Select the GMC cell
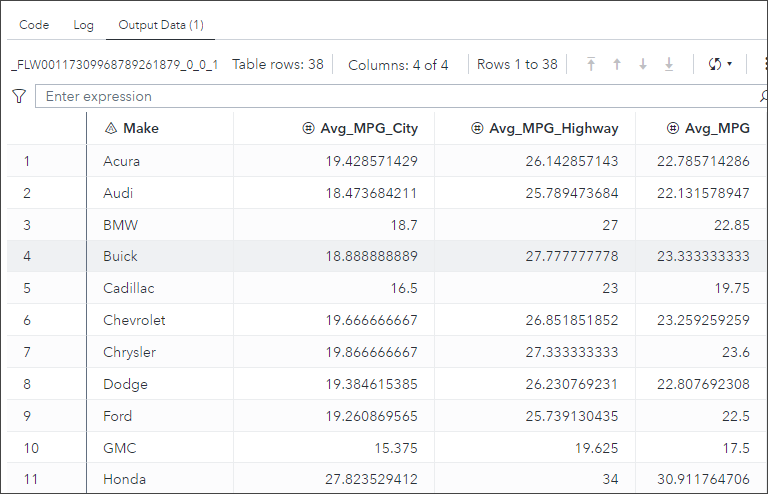 160,448
